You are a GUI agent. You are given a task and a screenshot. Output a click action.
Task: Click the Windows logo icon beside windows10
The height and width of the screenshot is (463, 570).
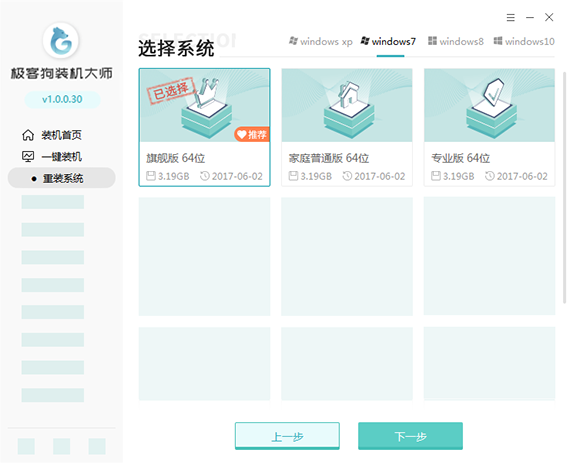(498, 41)
